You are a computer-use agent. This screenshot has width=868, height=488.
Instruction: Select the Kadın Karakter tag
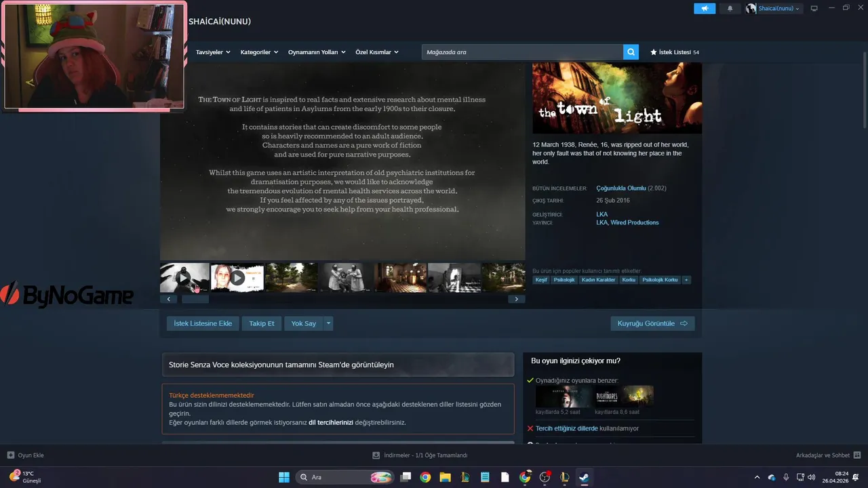point(598,280)
